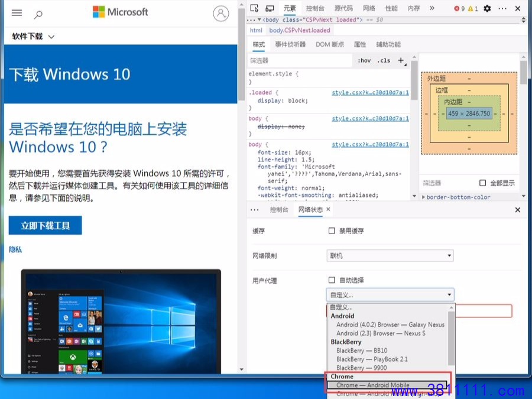Select the 样式 sub-tab
This screenshot has height=399, width=532.
pyautogui.click(x=258, y=44)
